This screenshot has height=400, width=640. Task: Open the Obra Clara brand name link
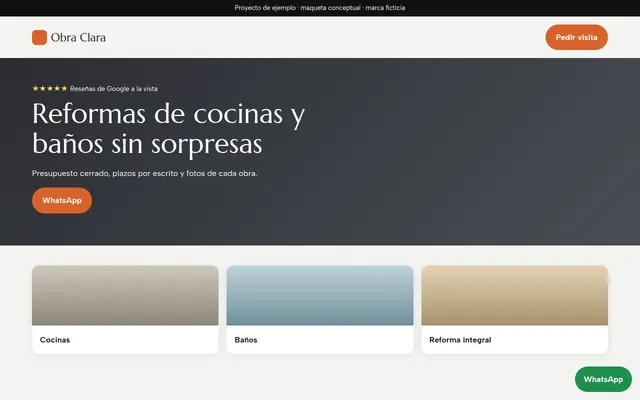tap(78, 38)
